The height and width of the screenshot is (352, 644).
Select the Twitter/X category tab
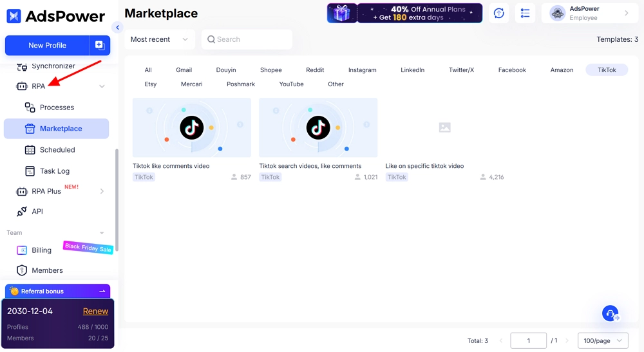461,69
